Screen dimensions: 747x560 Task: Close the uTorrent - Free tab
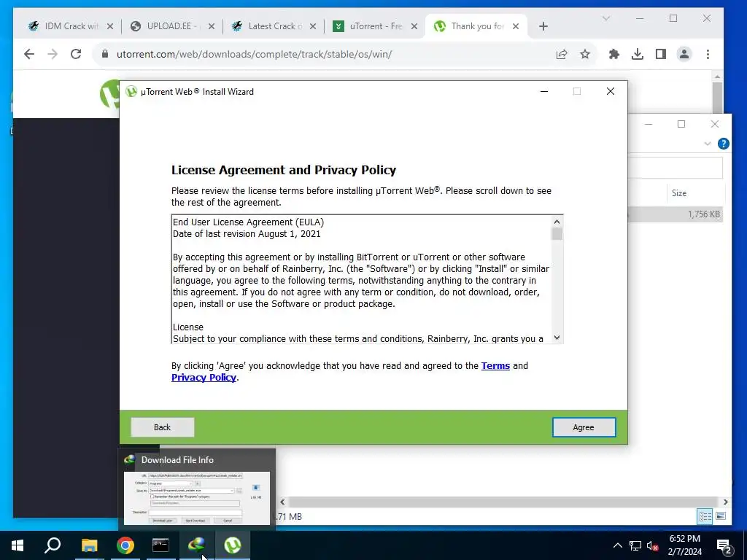pyautogui.click(x=414, y=26)
